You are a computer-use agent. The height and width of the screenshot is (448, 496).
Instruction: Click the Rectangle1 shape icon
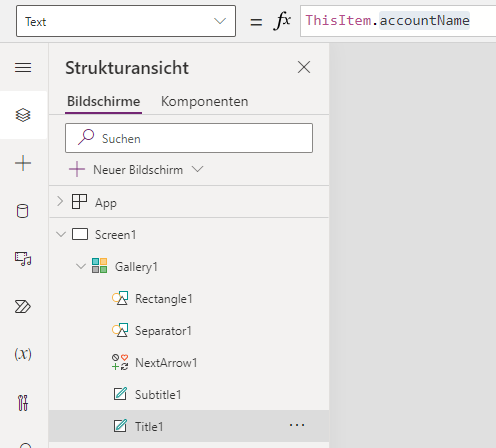120,298
